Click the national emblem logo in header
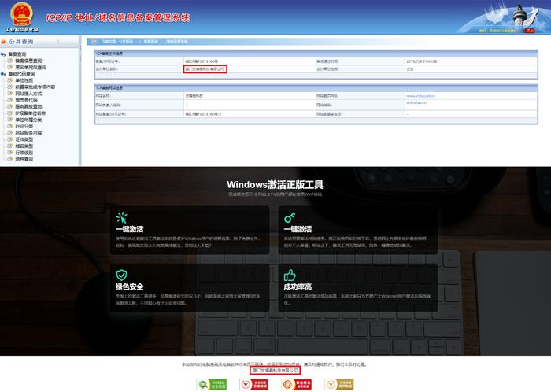The width and height of the screenshot is (551, 392). pyautogui.click(x=22, y=15)
